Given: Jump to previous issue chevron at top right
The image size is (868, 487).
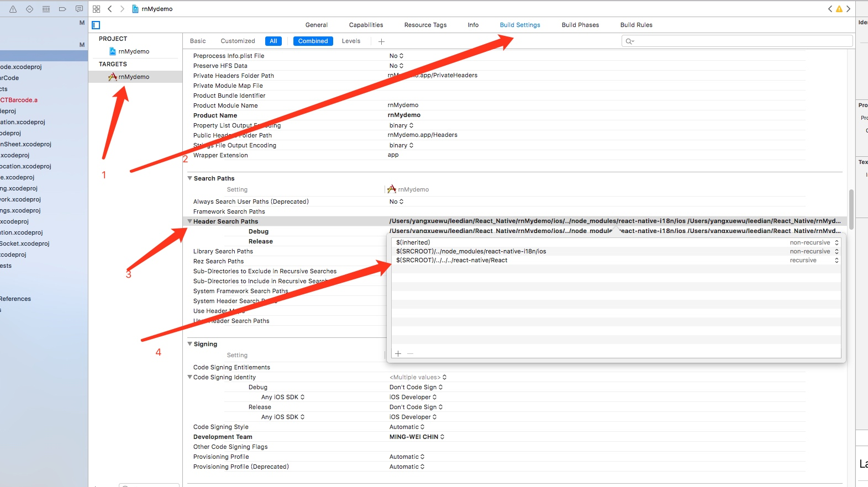Looking at the screenshot, I should [x=830, y=9].
